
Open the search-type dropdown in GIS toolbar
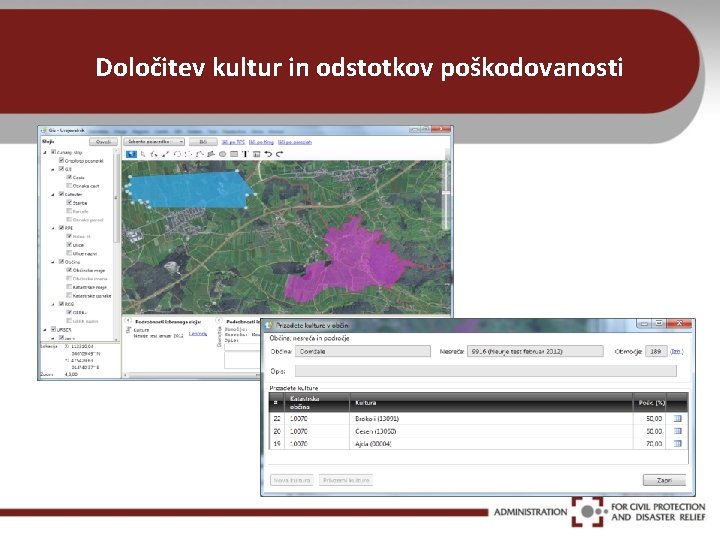(x=154, y=142)
